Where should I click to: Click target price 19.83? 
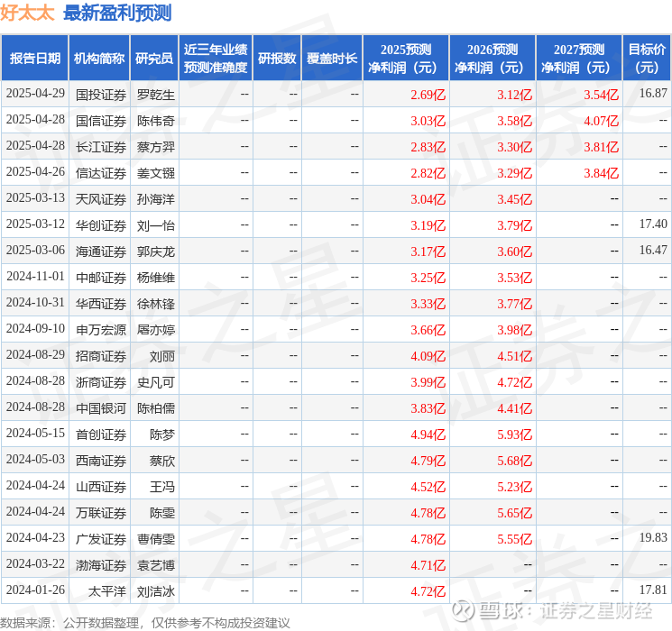[x=653, y=537]
